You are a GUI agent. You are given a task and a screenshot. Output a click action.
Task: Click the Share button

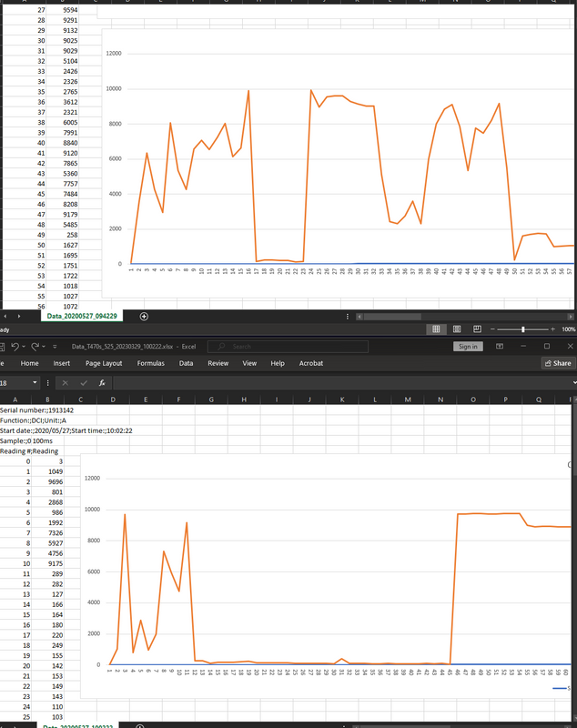pyautogui.click(x=558, y=363)
